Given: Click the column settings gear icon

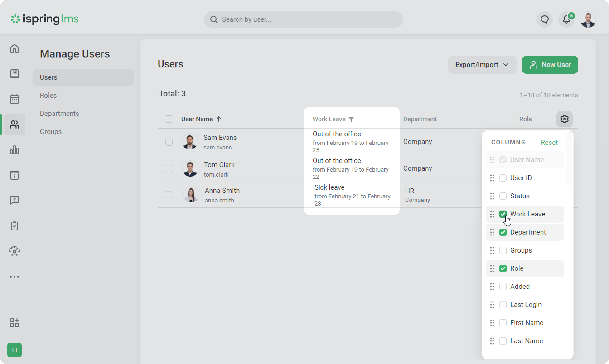Looking at the screenshot, I should click(564, 119).
